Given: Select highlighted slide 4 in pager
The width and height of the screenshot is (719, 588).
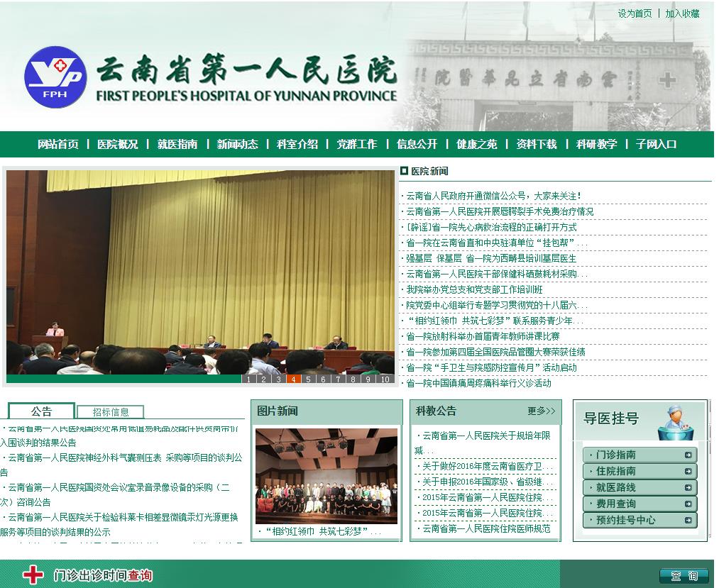Looking at the screenshot, I should (293, 379).
